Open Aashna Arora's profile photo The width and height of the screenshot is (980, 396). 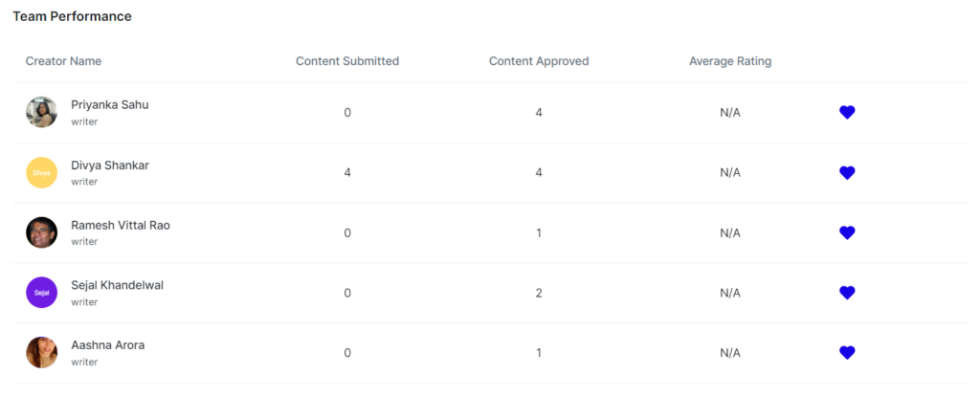[x=42, y=353]
